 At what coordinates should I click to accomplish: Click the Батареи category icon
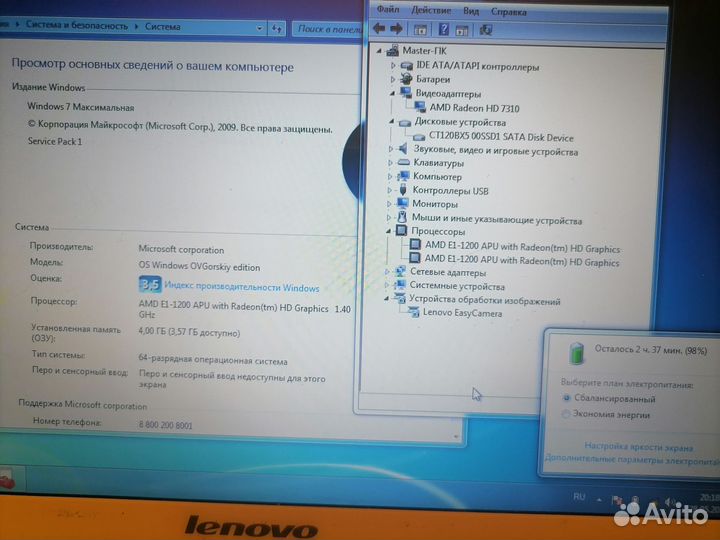click(x=406, y=79)
